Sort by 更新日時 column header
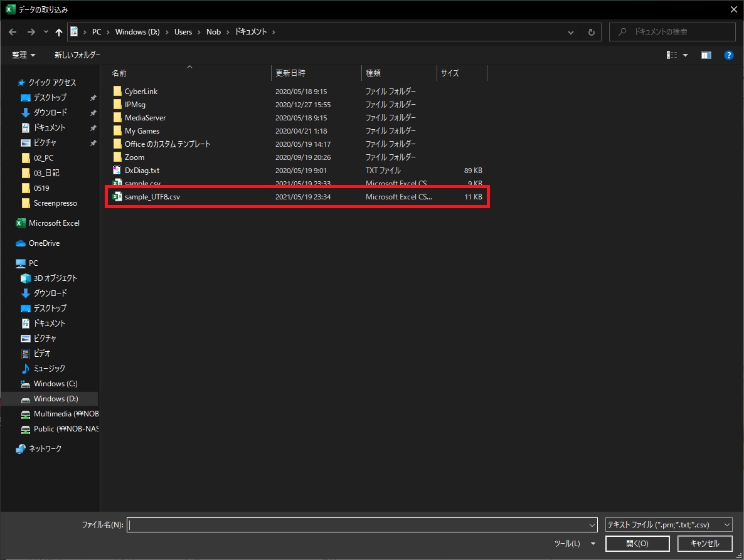 pyautogui.click(x=317, y=73)
